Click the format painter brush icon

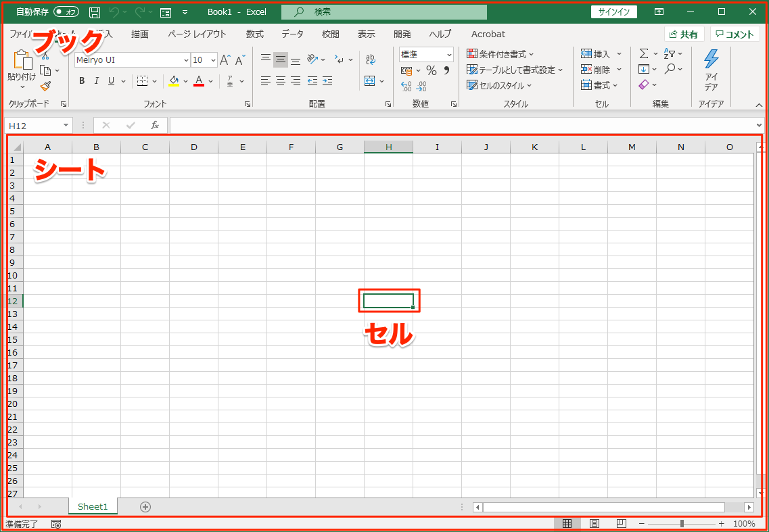[x=45, y=86]
